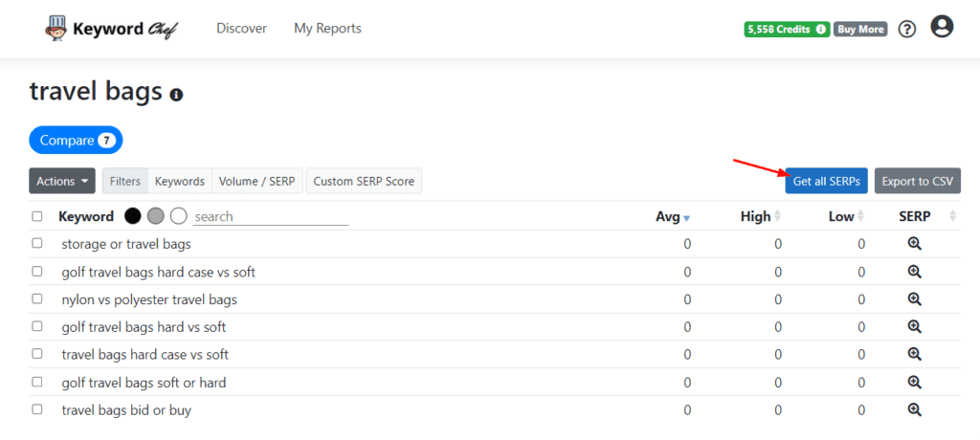Screen dimensions: 980x440
Task: Click the keyword search input field
Action: [271, 217]
